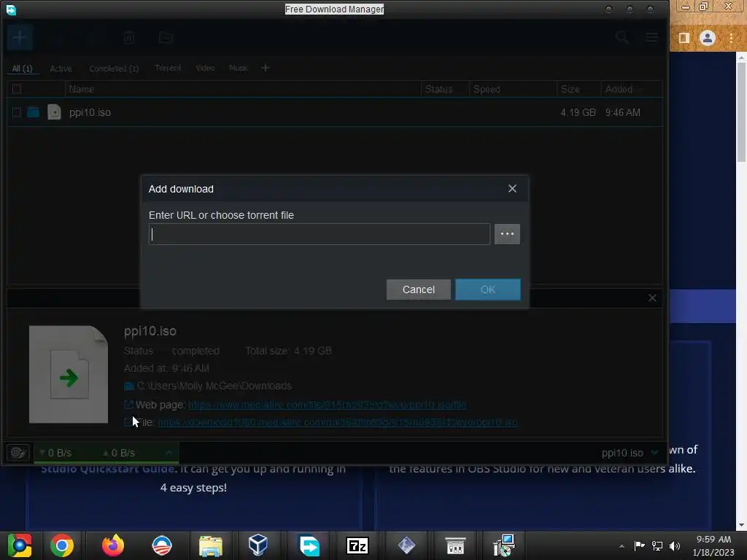Show hidden tray icons arrow
Image resolution: width=747 pixels, height=560 pixels.
coord(622,546)
